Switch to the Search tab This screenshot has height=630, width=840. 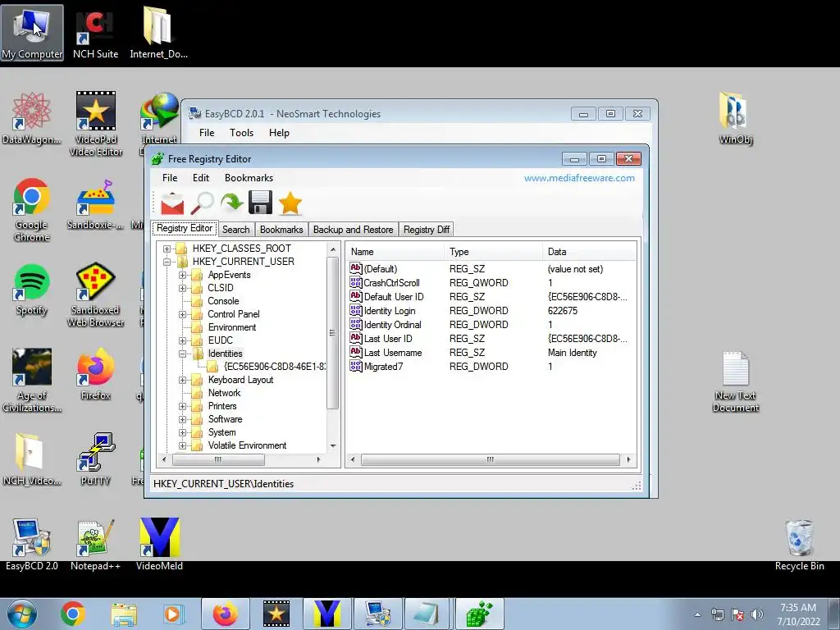[235, 230]
